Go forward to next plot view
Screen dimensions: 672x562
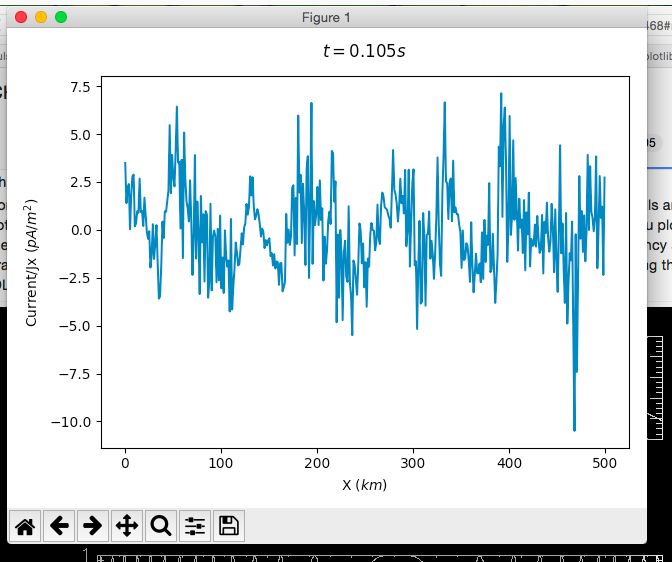coord(93,525)
